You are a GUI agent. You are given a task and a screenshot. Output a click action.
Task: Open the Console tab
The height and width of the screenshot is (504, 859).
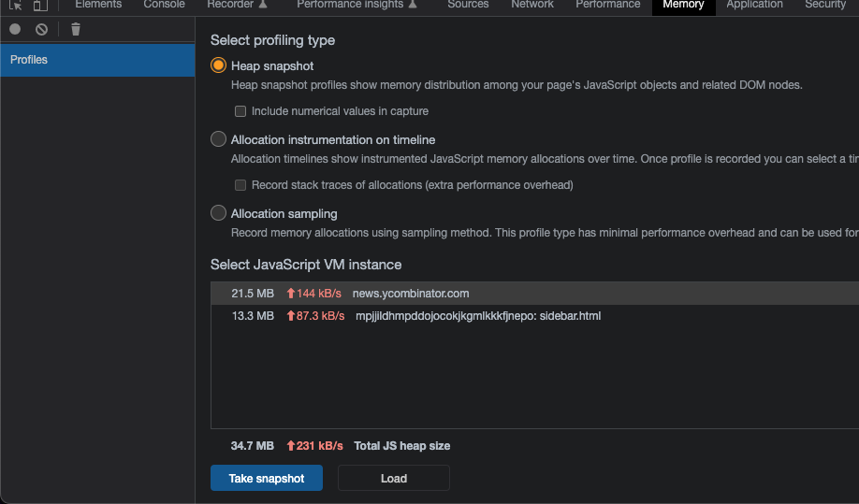pos(164,5)
